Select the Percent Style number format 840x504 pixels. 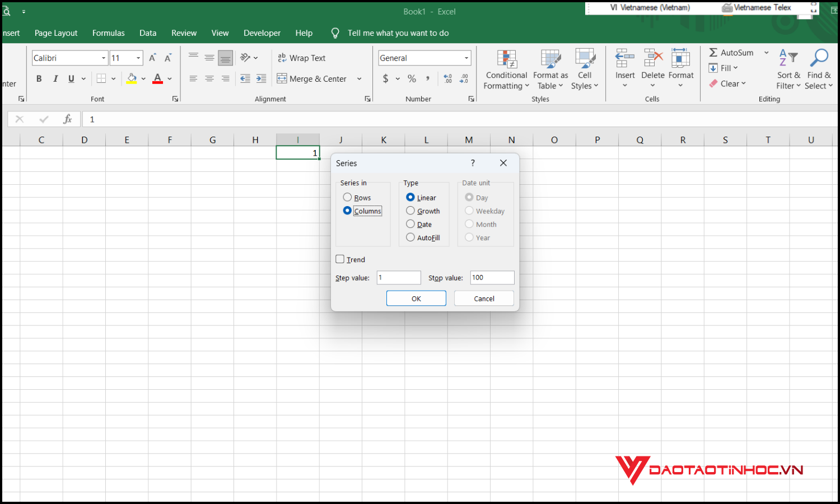coord(412,78)
